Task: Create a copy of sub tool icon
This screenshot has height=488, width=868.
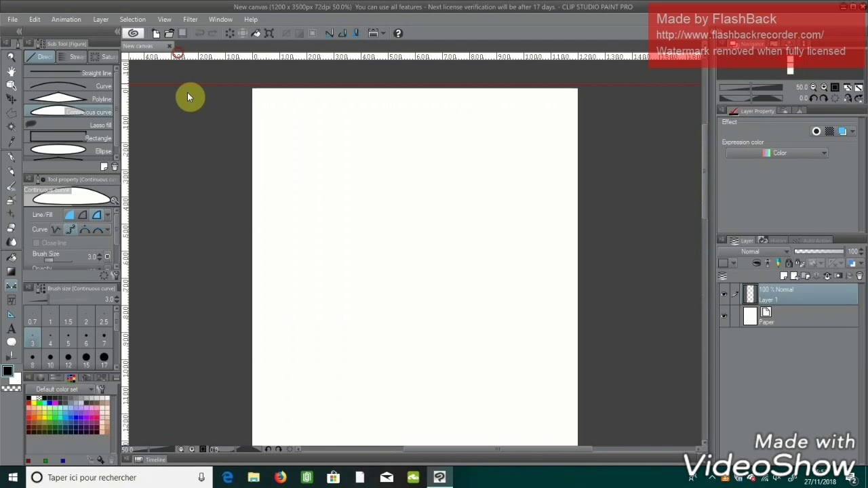Action: (x=104, y=166)
